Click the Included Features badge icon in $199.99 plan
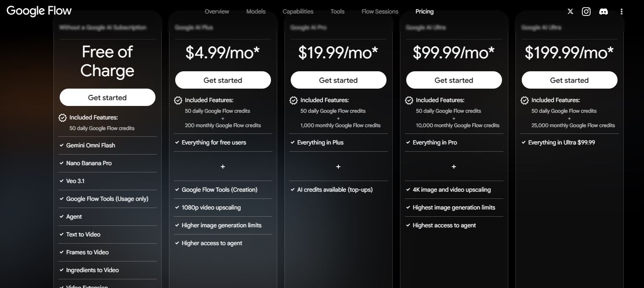The width and height of the screenshot is (644, 288). (525, 100)
